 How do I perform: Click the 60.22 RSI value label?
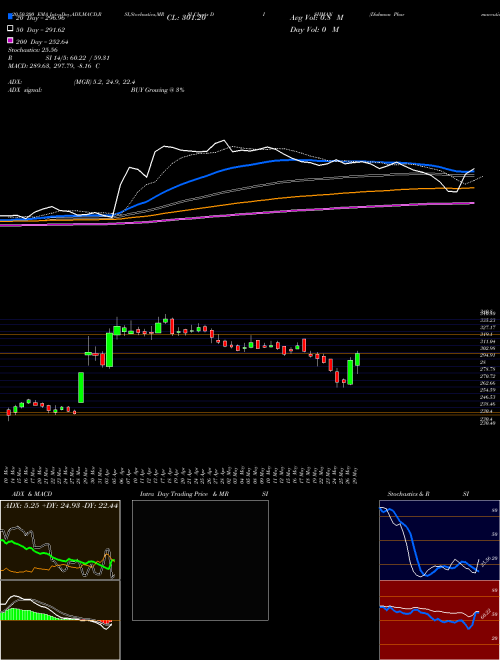coord(486,613)
